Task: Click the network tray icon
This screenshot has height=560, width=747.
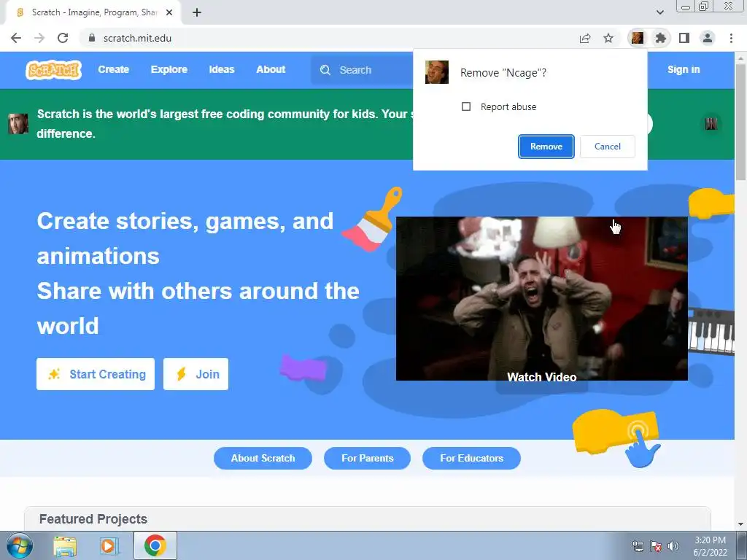Action: [638, 546]
